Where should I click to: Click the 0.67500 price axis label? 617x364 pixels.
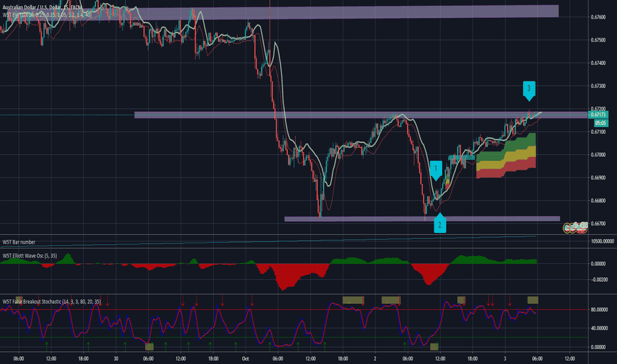598,40
